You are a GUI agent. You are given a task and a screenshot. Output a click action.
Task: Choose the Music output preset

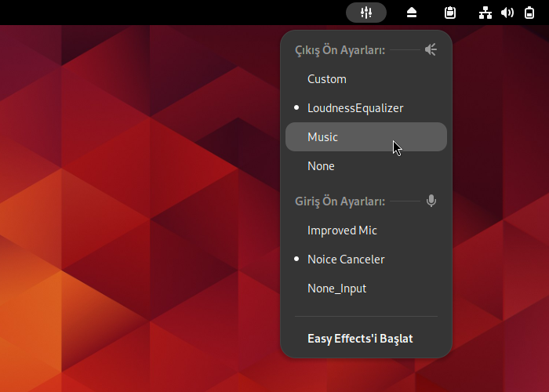(366, 137)
